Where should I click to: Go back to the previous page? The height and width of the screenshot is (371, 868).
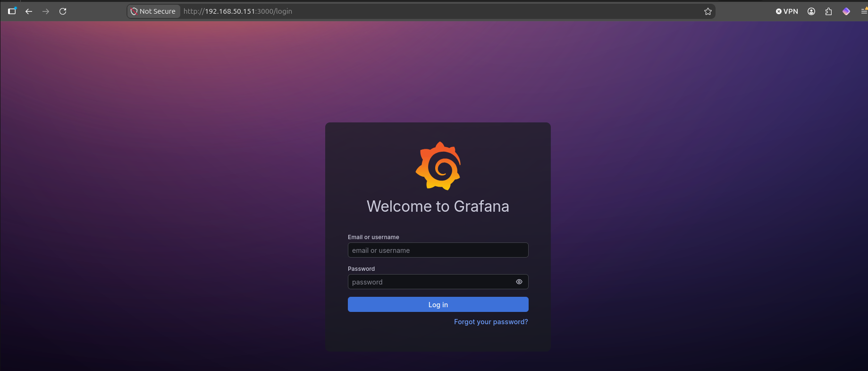29,11
